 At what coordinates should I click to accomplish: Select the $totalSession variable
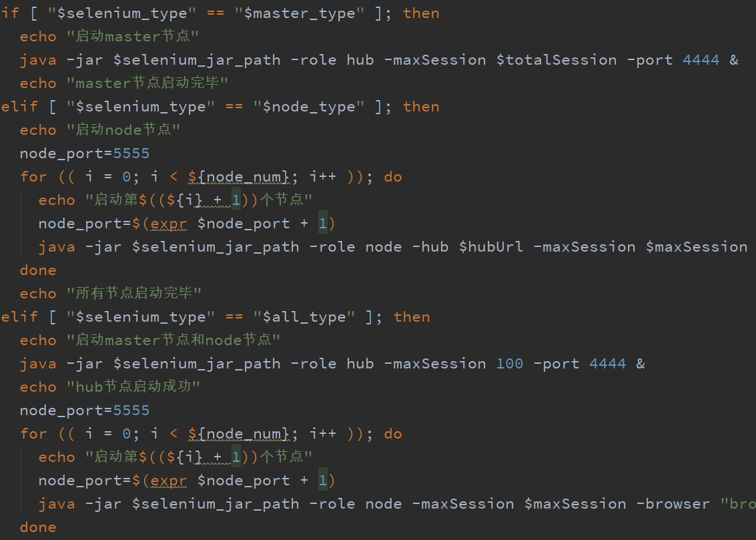click(556, 59)
